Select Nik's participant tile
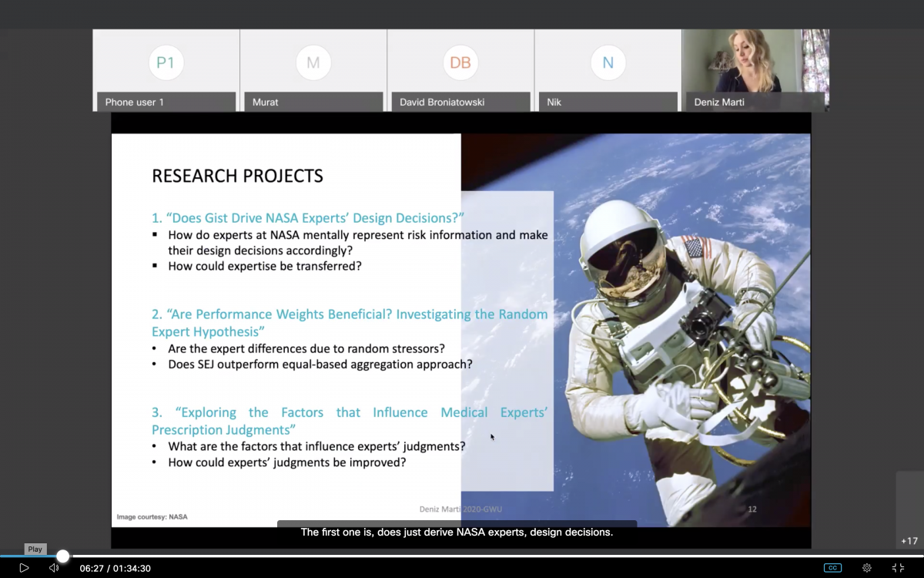This screenshot has width=924, height=578. click(608, 70)
